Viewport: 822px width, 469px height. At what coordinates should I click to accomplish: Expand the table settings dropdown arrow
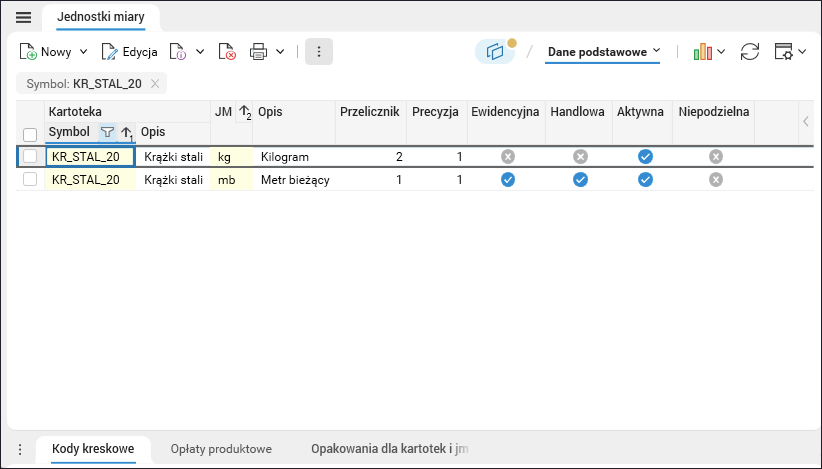(x=802, y=52)
